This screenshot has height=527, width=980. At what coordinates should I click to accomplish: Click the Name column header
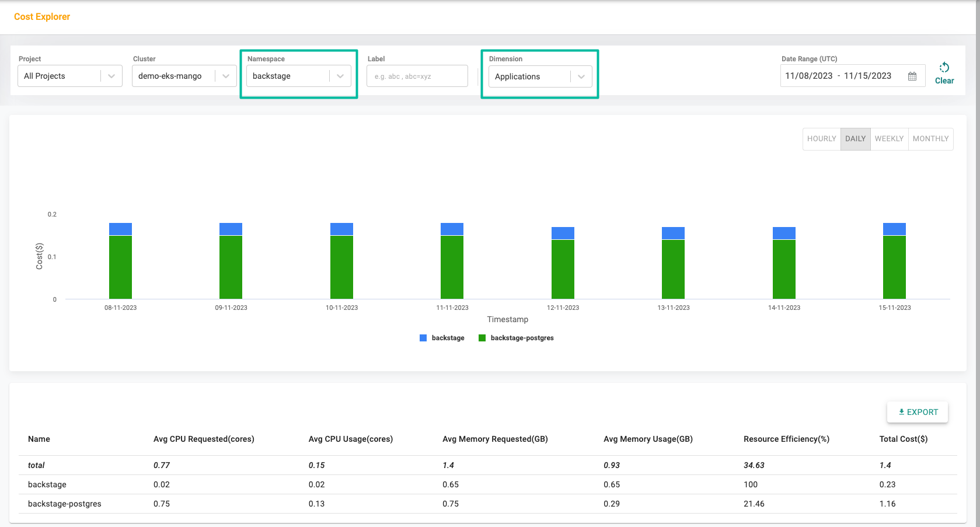(39, 439)
